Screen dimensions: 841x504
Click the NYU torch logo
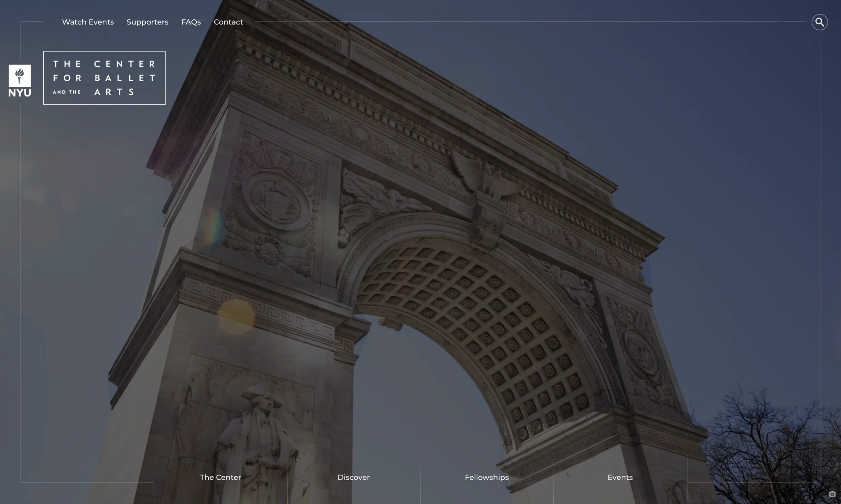pos(20,75)
